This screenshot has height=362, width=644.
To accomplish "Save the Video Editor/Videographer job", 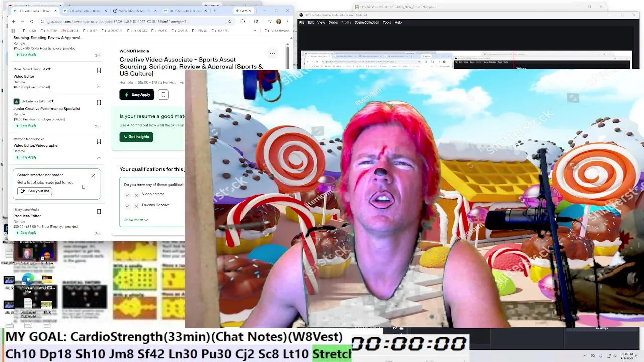I will 99,141.
